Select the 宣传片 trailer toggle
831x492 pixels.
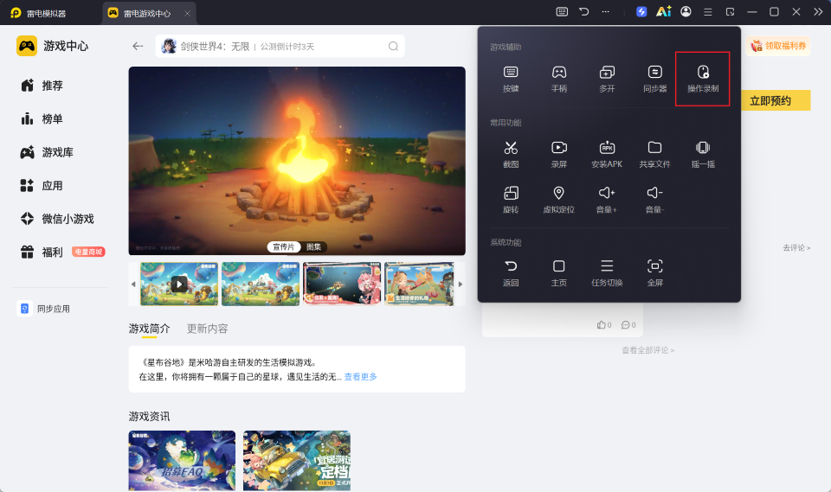[x=284, y=247]
